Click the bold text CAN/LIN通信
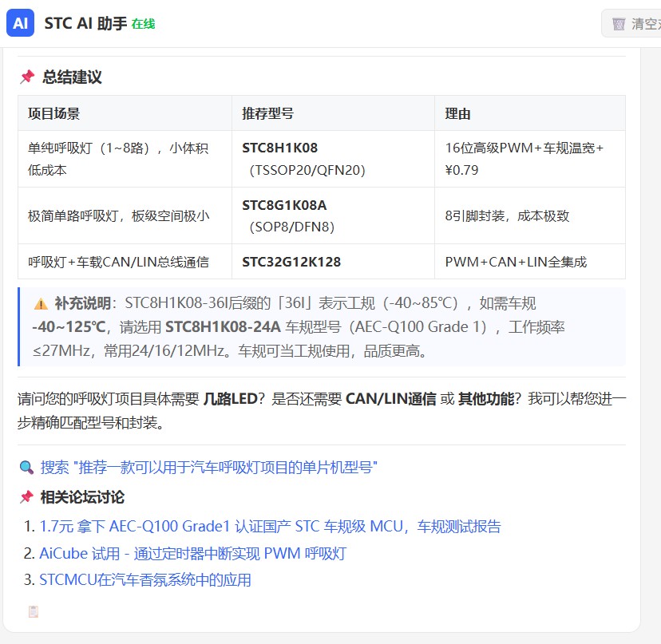The width and height of the screenshot is (661, 644). tap(391, 399)
